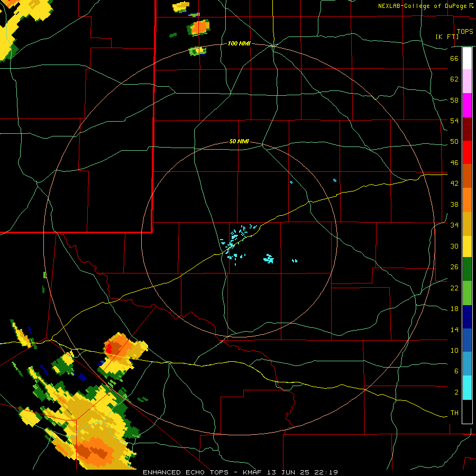Click the '6' legend value
Screen dimensions: 476x476
(x=456, y=371)
